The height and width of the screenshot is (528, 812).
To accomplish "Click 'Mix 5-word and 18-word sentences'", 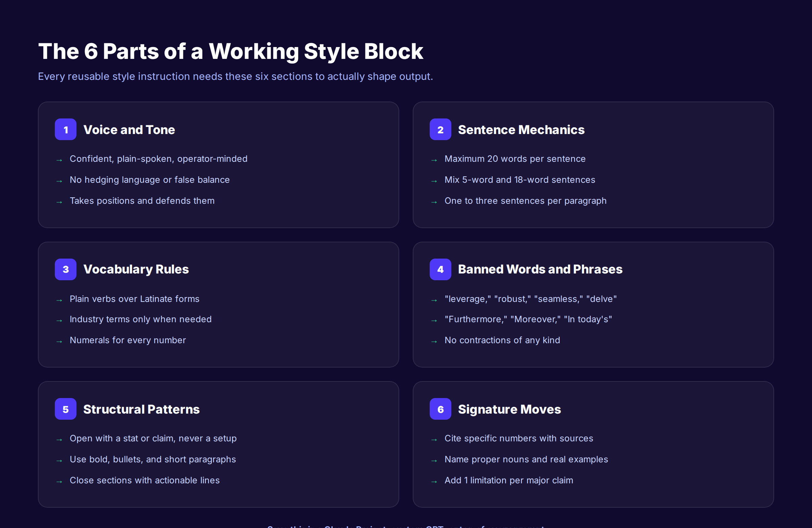I will 520,180.
